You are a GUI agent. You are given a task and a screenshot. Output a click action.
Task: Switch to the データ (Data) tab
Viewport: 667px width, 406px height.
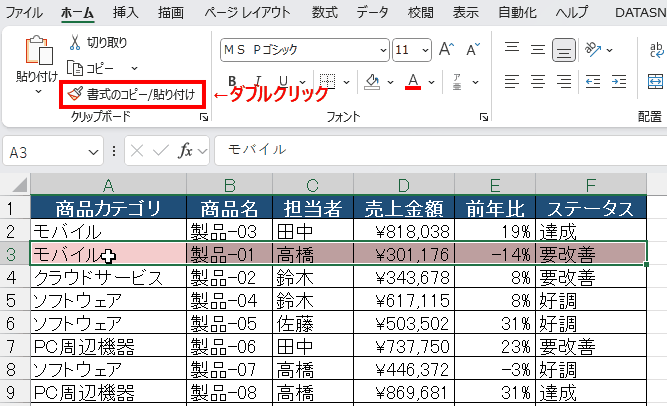[x=372, y=12]
